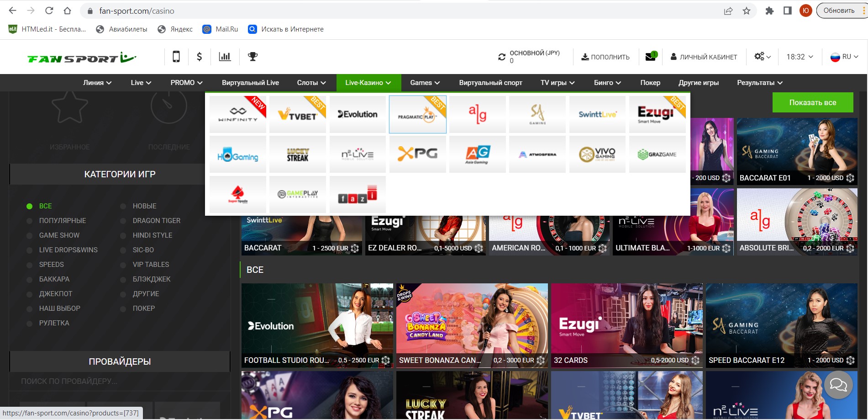Choose the Grazgame provider logo

(x=658, y=154)
